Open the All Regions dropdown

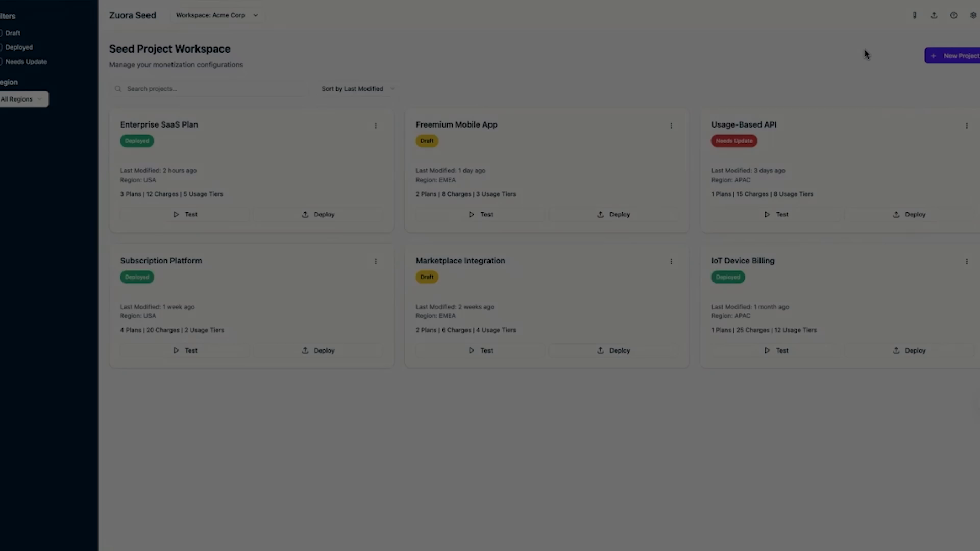pyautogui.click(x=21, y=99)
